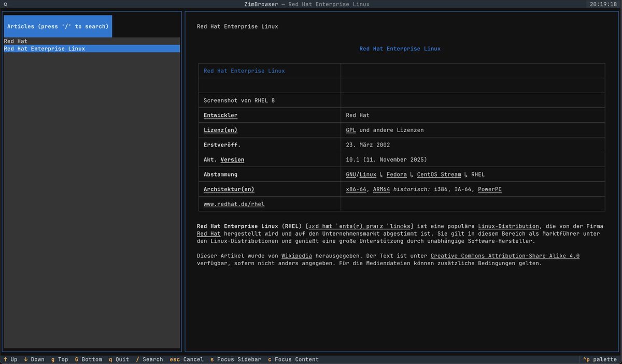The image size is (622, 364).
Task: Click blue centered 'Red Hat Enterprise Linux' heading
Action: tap(400, 49)
